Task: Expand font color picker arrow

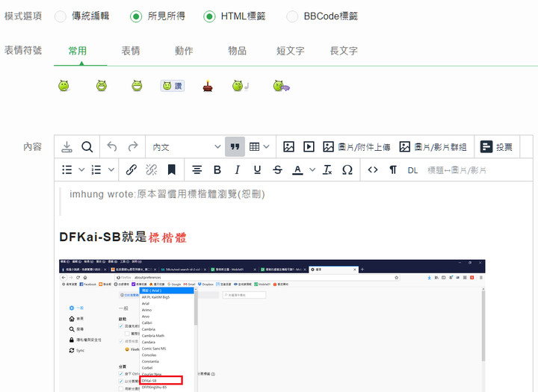Action: click(x=312, y=169)
